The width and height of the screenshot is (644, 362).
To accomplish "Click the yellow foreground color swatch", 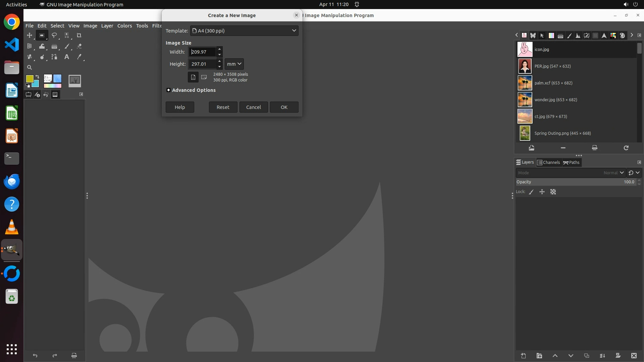I will coord(29,78).
